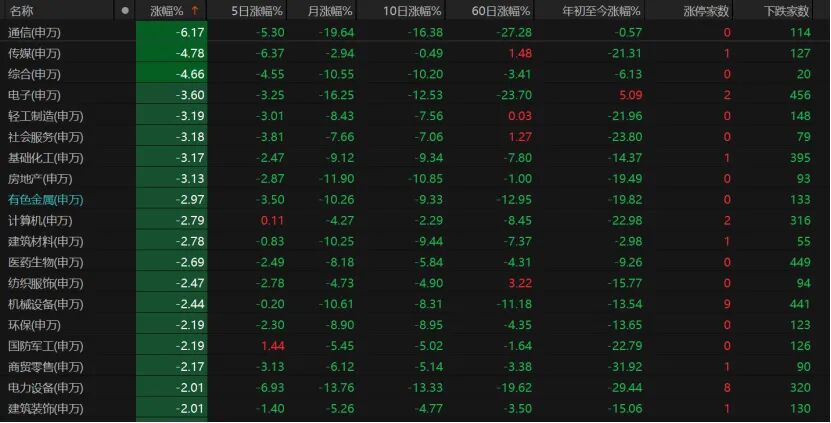Click the red 1.48 60日涨幅 value for 传媒
This screenshot has height=423, width=831.
click(520, 54)
